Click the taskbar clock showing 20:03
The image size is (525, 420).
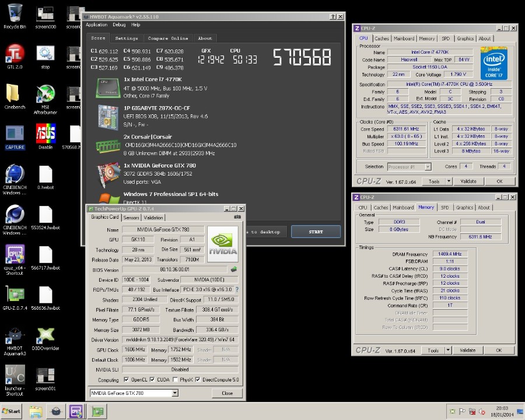tap(502, 412)
